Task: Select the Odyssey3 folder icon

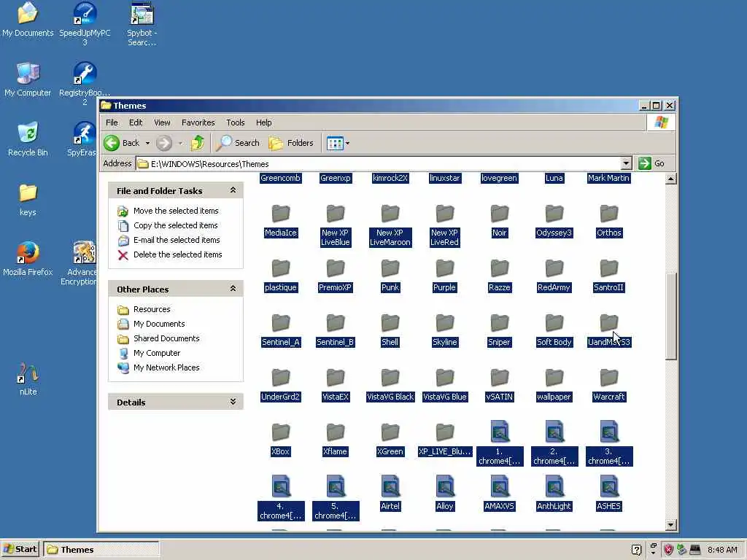Action: pos(554,214)
